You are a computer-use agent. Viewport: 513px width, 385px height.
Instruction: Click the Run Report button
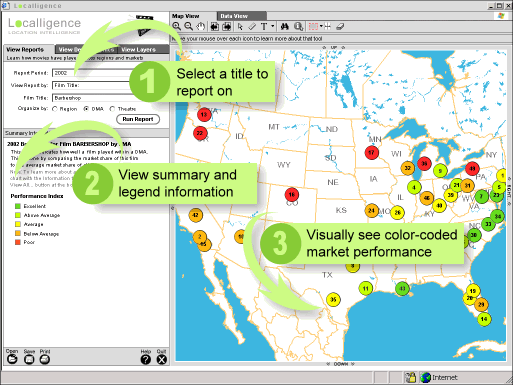coord(138,119)
